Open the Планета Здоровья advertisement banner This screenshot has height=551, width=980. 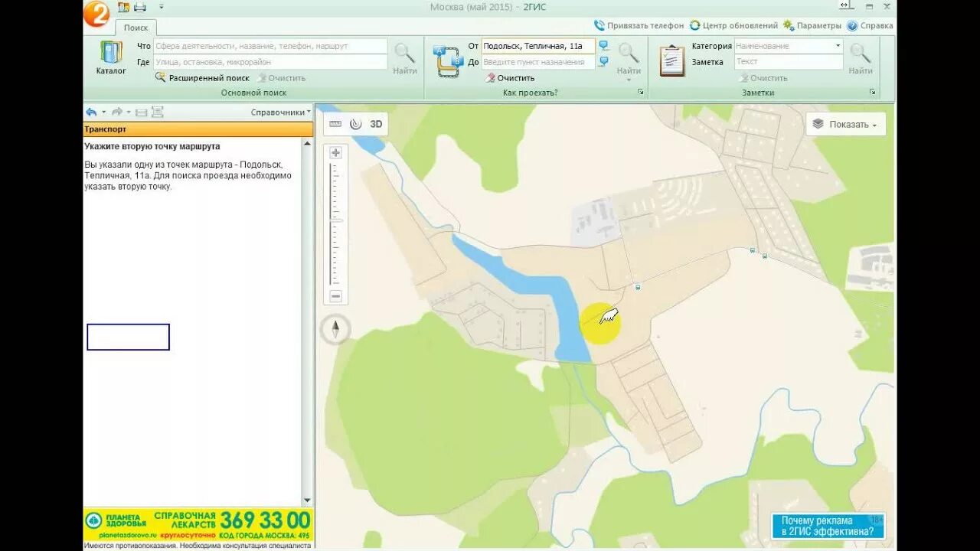(x=198, y=525)
